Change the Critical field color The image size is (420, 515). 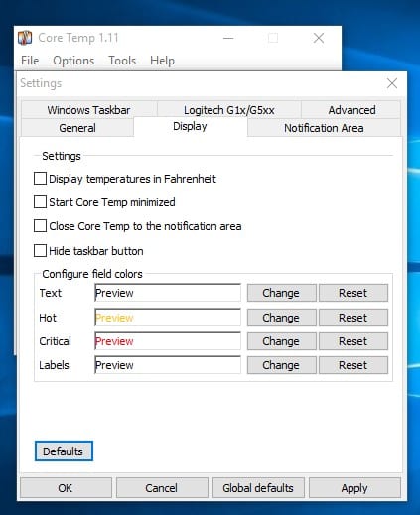click(x=281, y=341)
